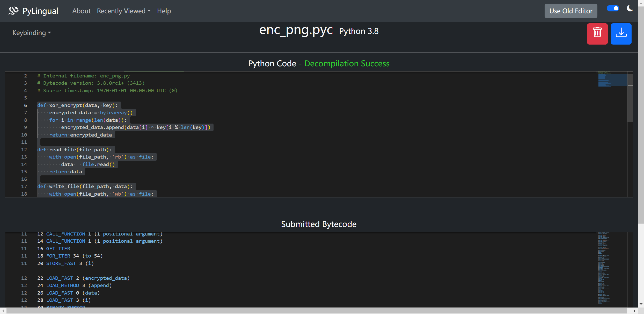Click the page horizontal scrollbar track

[316, 311]
